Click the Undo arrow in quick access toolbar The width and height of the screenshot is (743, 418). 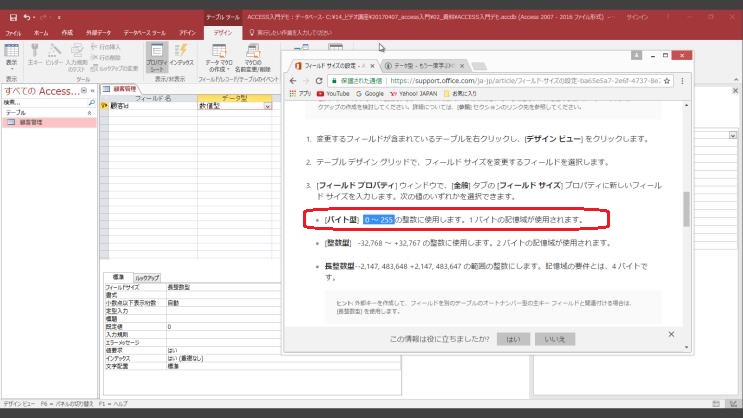coord(27,18)
